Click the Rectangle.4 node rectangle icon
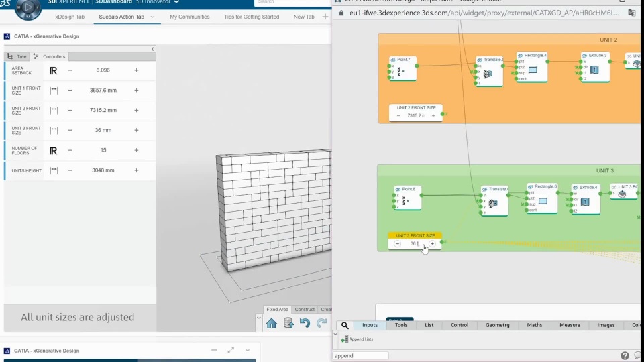 click(533, 70)
